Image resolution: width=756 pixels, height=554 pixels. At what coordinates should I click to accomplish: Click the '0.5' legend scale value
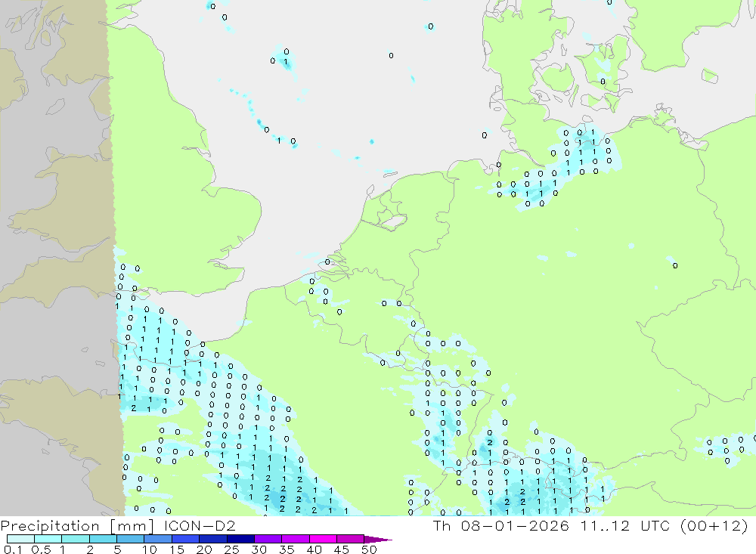click(41, 549)
